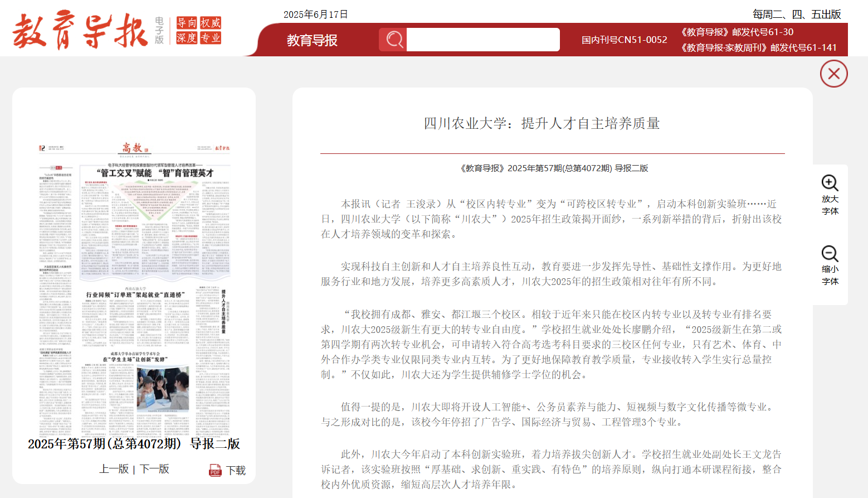Viewport: 868px width, 498px height.
Task: Click issue caption 2025年第57期(总第4072期) 导报二版
Action: point(134,444)
